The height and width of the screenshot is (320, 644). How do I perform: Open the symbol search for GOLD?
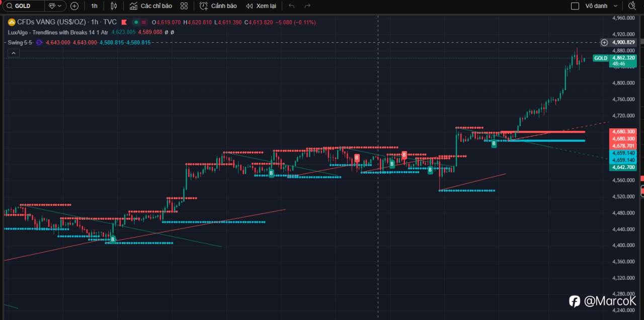(23, 6)
